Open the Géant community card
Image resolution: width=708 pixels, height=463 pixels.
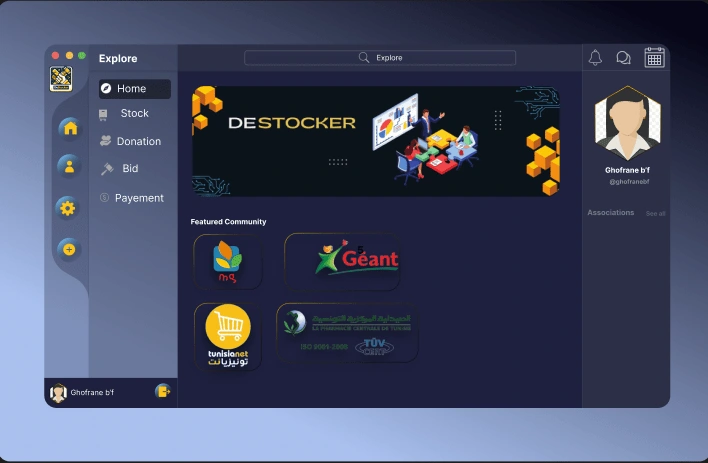[342, 262]
